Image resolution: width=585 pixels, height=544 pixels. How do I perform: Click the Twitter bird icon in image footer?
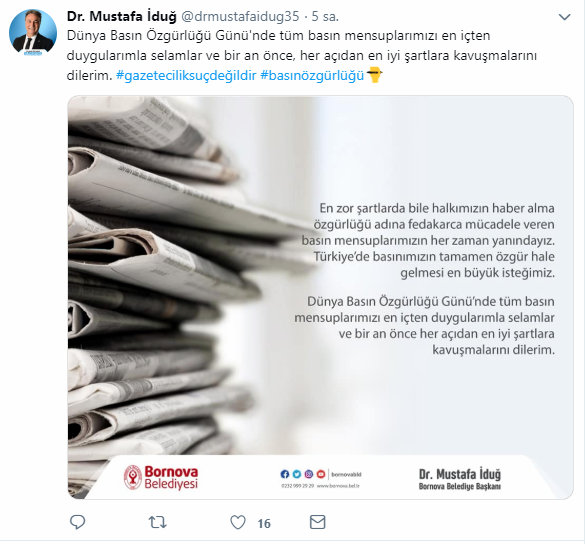click(297, 474)
